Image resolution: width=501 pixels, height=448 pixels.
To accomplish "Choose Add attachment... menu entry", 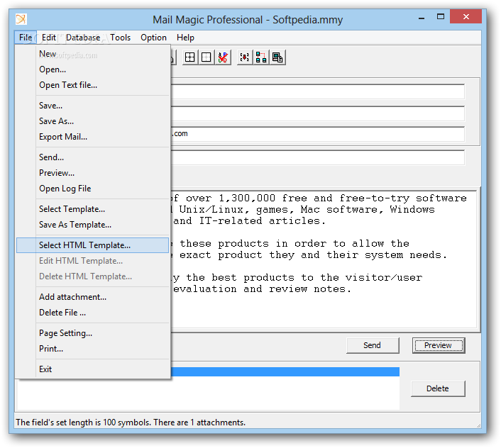I will 93,297.
